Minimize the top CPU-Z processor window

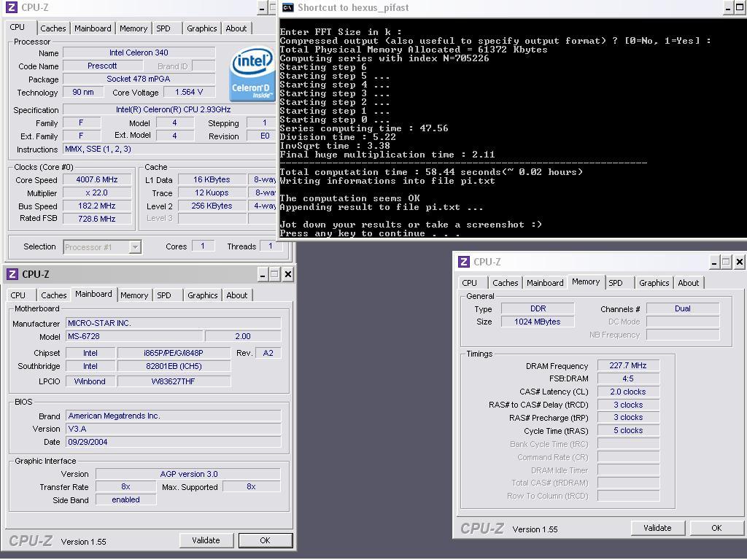click(x=262, y=7)
